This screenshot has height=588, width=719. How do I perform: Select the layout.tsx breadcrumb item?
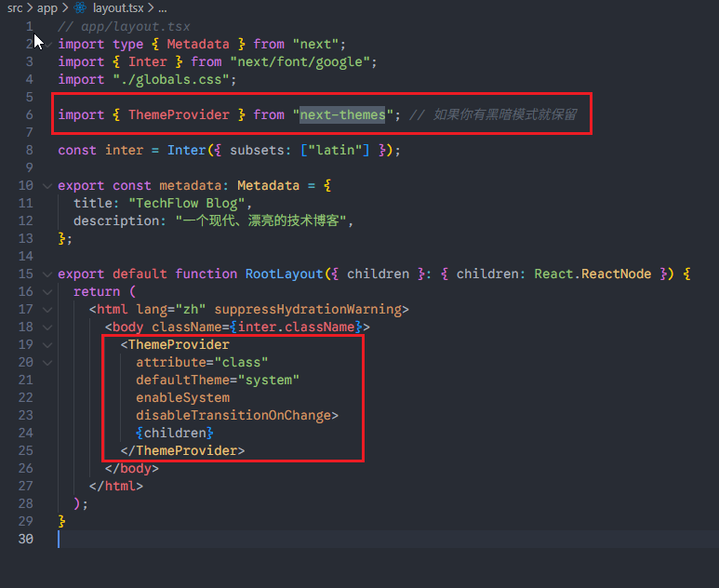[117, 7]
